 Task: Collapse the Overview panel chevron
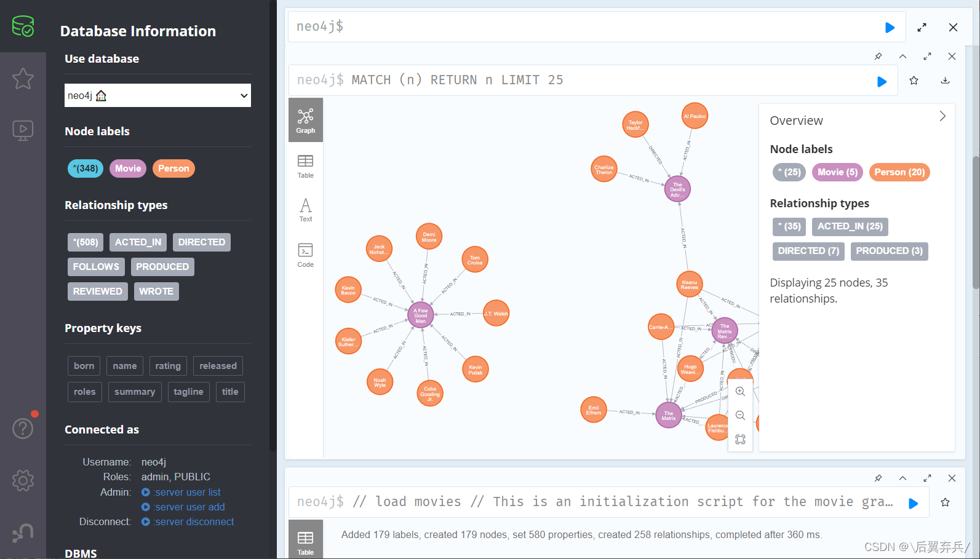[x=942, y=116]
